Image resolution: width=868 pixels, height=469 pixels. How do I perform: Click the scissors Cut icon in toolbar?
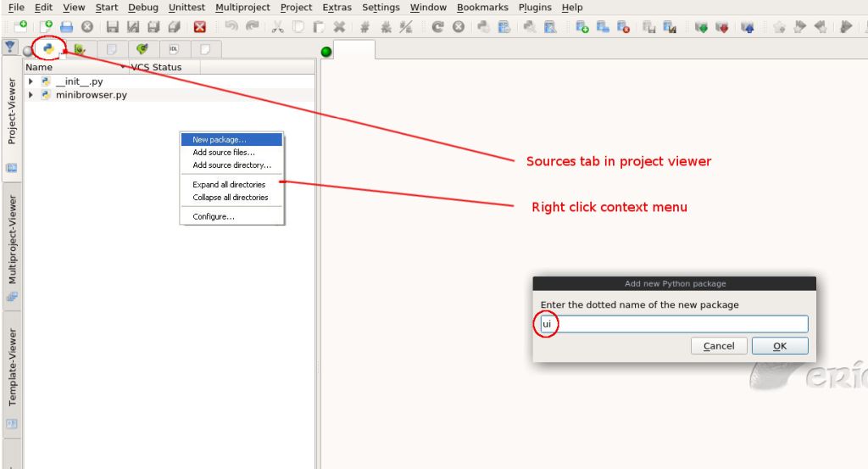coord(276,27)
